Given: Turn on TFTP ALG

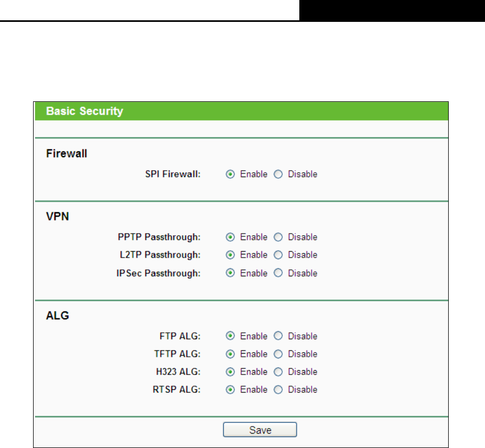Looking at the screenshot, I should coord(230,354).
